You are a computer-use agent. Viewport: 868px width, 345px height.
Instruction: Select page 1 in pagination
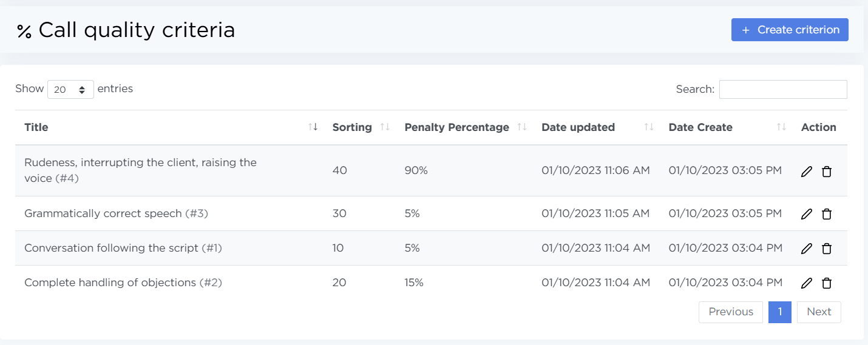[x=779, y=312]
